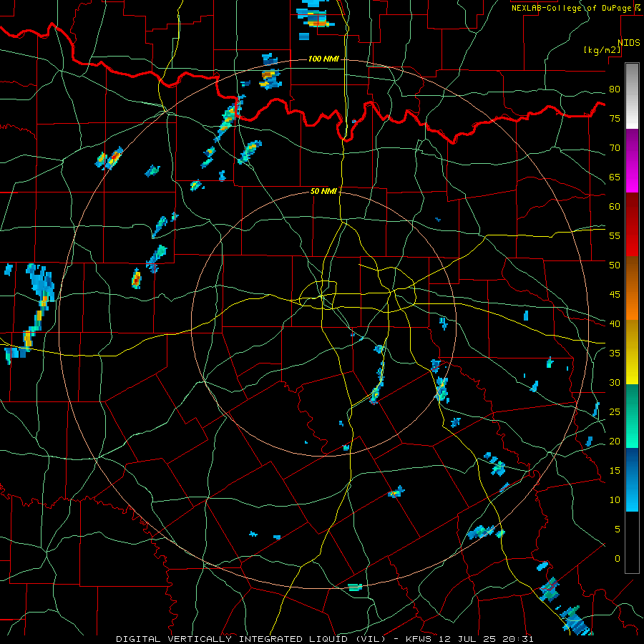Screen dimensions: 644x644
Task: Click the scale value 0
Action: 618,559
